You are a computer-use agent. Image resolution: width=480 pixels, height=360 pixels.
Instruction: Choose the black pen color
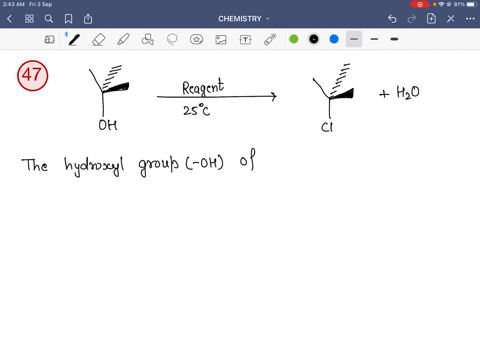coord(314,39)
